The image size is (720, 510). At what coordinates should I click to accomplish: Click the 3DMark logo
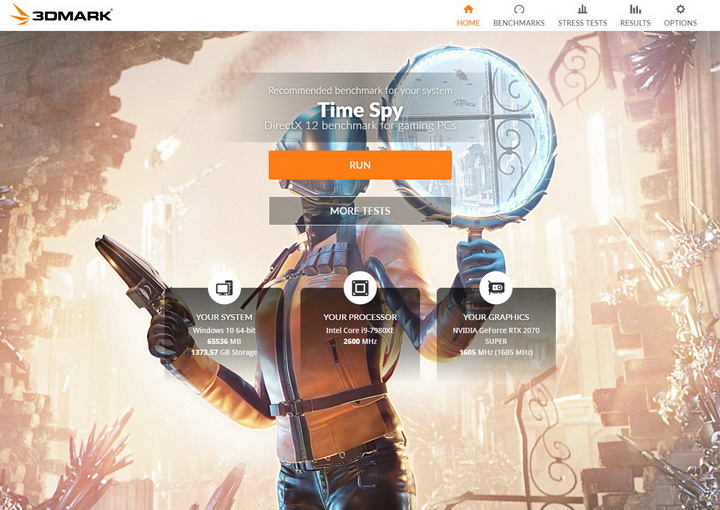pos(61,14)
